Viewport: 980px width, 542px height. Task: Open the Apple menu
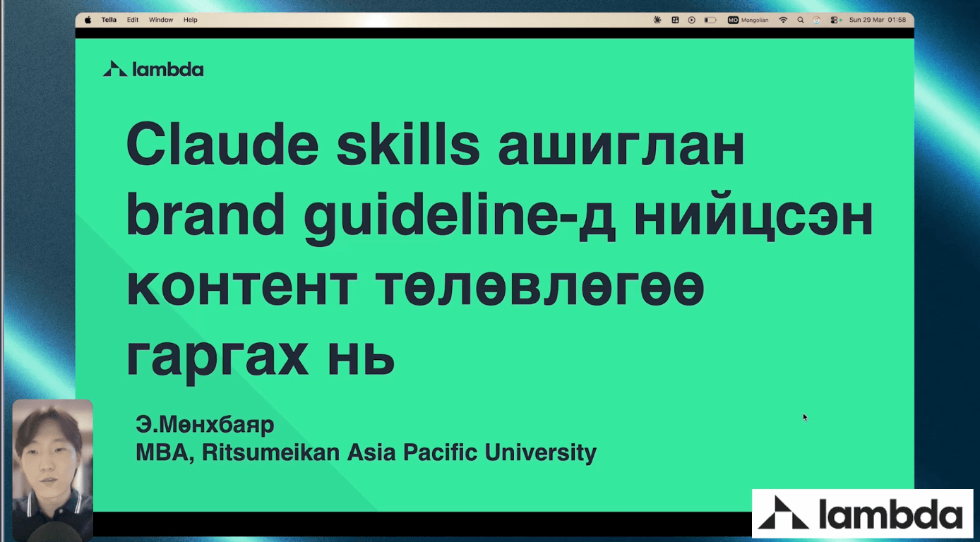[87, 20]
